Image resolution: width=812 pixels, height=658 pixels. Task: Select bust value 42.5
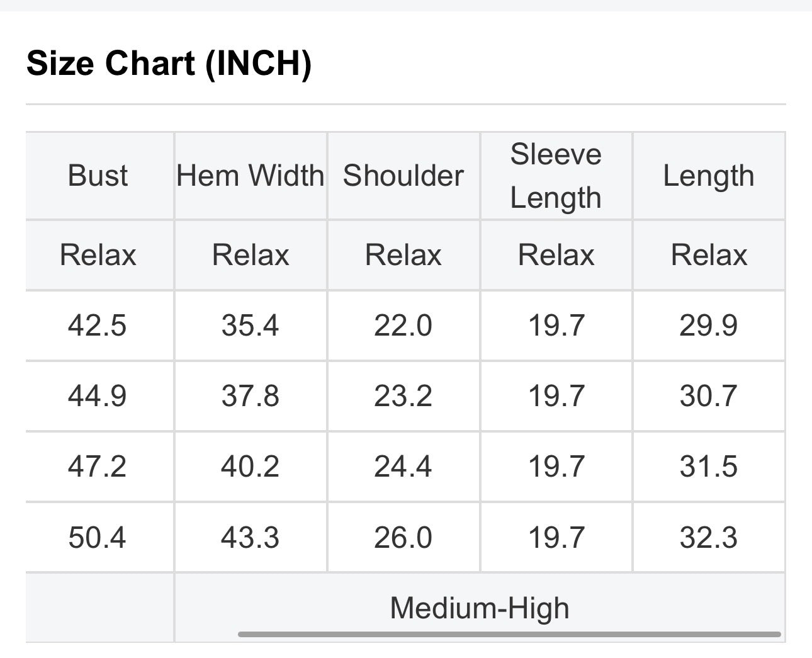[98, 326]
